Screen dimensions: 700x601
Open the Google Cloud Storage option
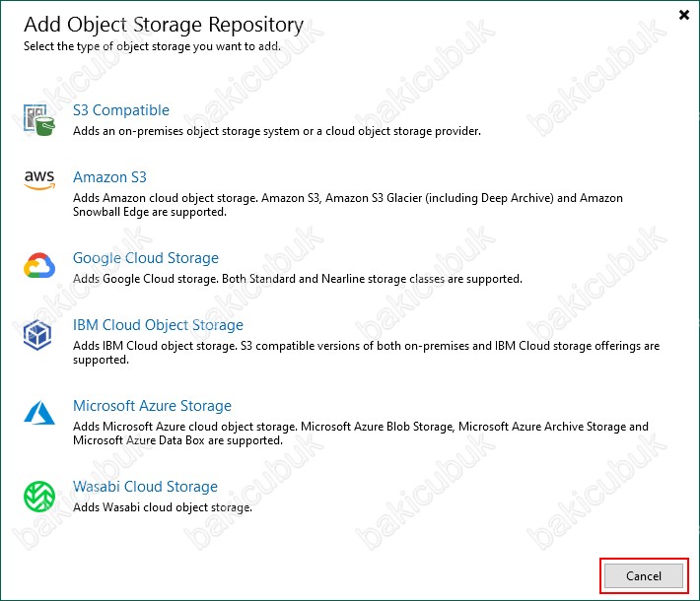tap(146, 258)
